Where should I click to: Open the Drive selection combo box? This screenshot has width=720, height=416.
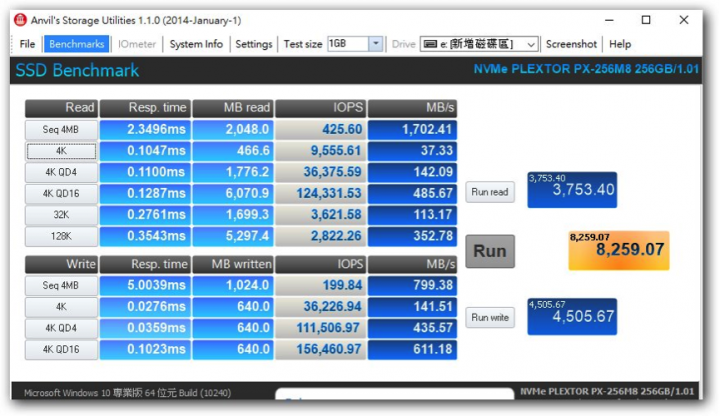coord(479,44)
